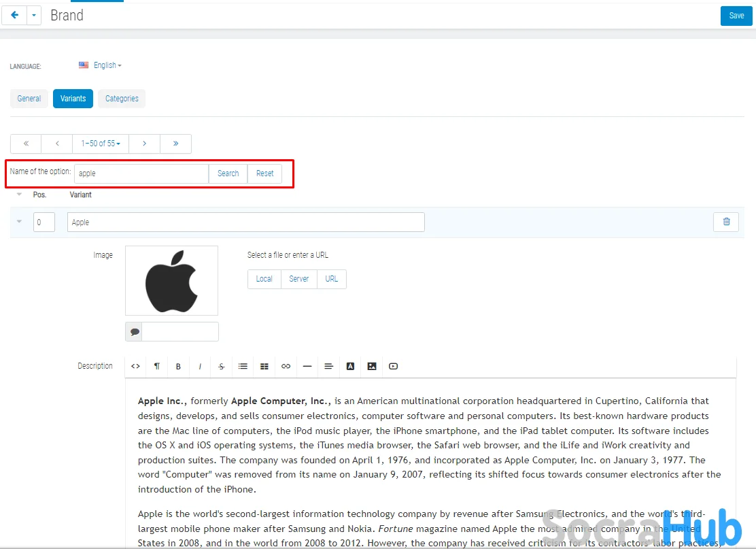Insert a link in the description
The height and width of the screenshot is (549, 756).
click(286, 366)
